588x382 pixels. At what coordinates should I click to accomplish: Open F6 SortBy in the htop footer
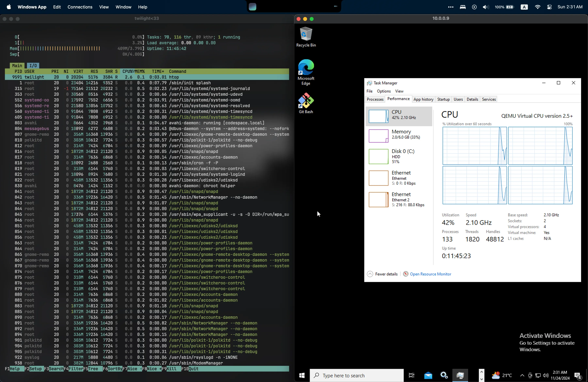[x=112, y=369]
